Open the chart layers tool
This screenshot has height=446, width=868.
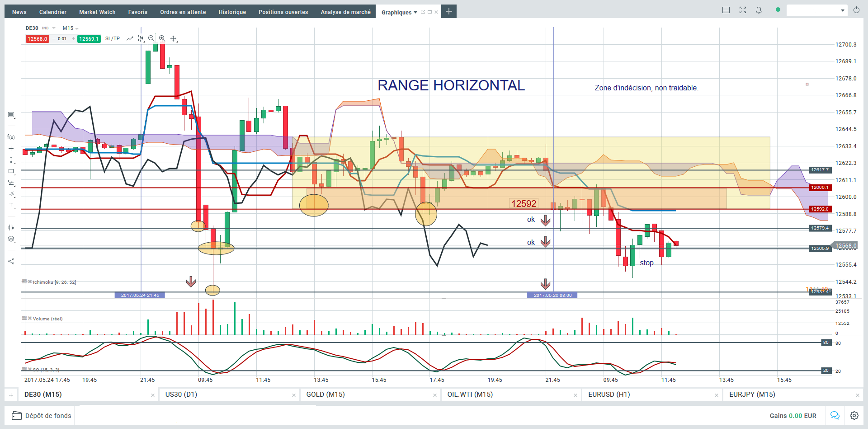tap(11, 239)
